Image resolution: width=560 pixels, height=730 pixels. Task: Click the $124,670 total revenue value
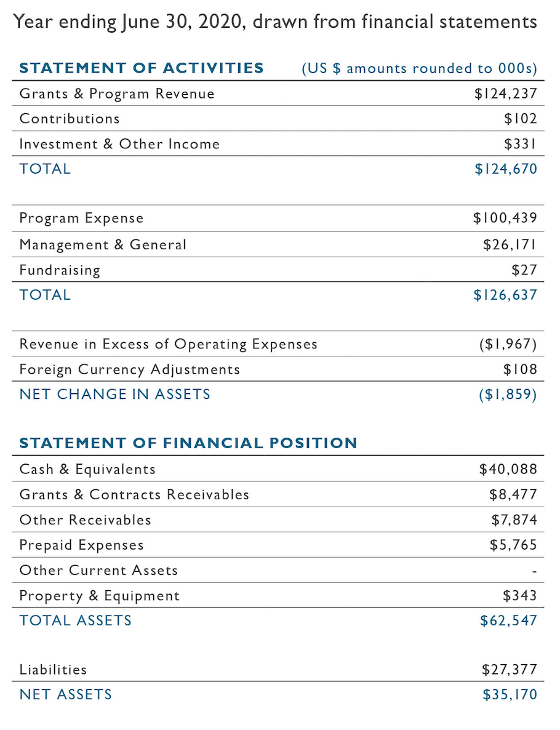click(x=505, y=169)
